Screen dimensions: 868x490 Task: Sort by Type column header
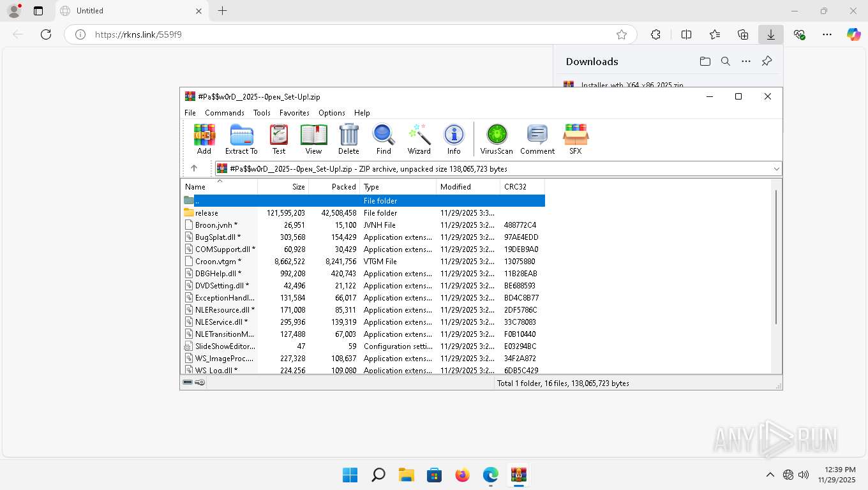[x=398, y=187]
